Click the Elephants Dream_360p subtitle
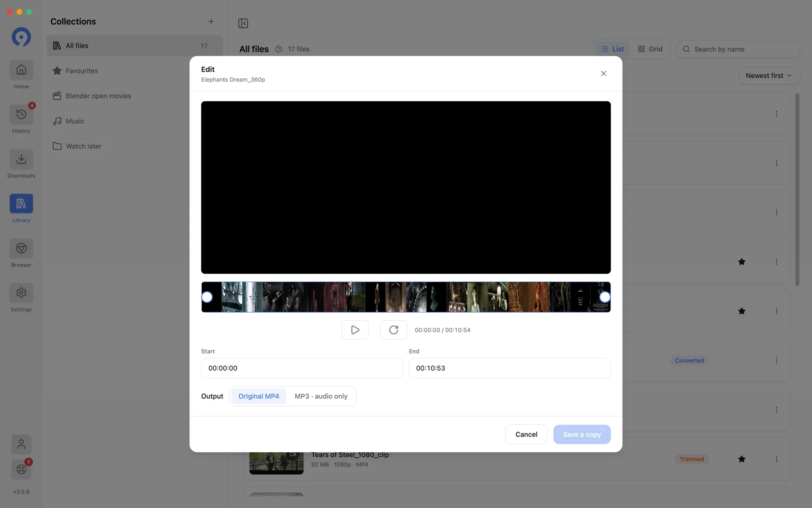The height and width of the screenshot is (508, 812). point(233,80)
